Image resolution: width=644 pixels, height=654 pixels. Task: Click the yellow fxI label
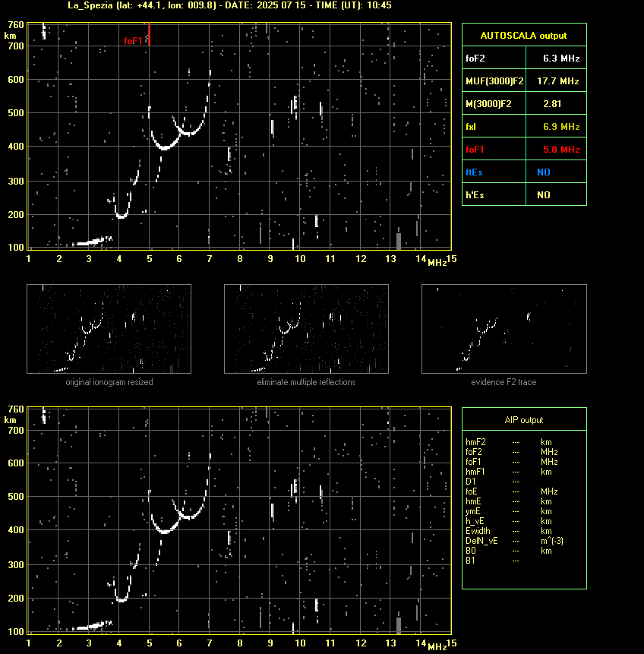pyautogui.click(x=471, y=127)
